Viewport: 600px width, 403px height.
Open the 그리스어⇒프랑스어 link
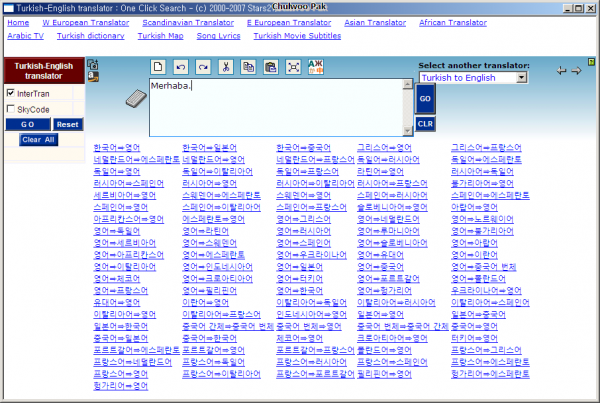(486, 148)
